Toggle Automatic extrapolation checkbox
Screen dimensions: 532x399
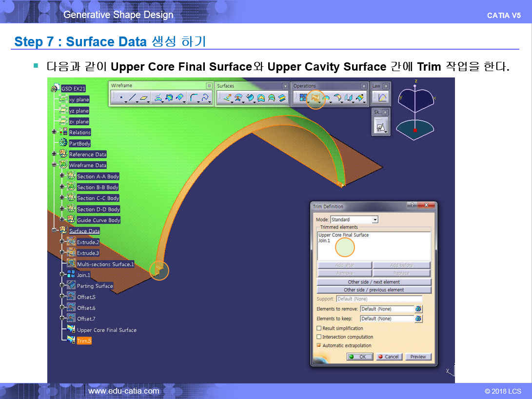(319, 345)
